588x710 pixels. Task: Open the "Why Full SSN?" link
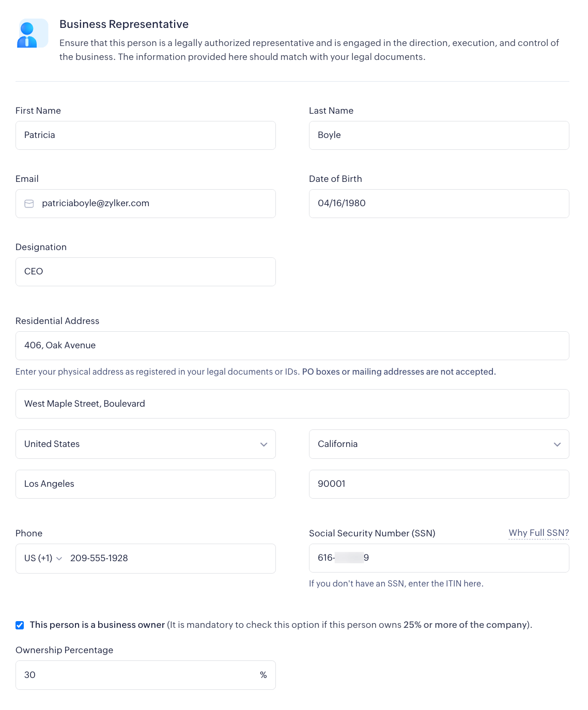pos(538,533)
